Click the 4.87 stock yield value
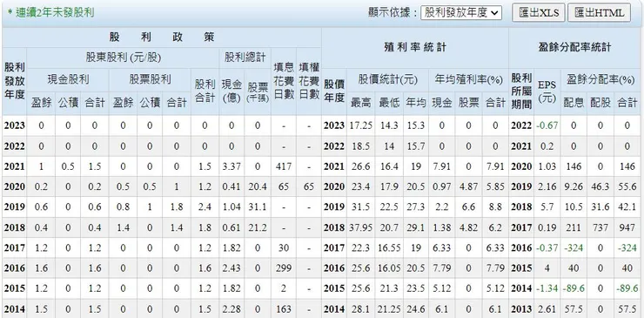Screen dimensions: 644x318 click(x=468, y=186)
